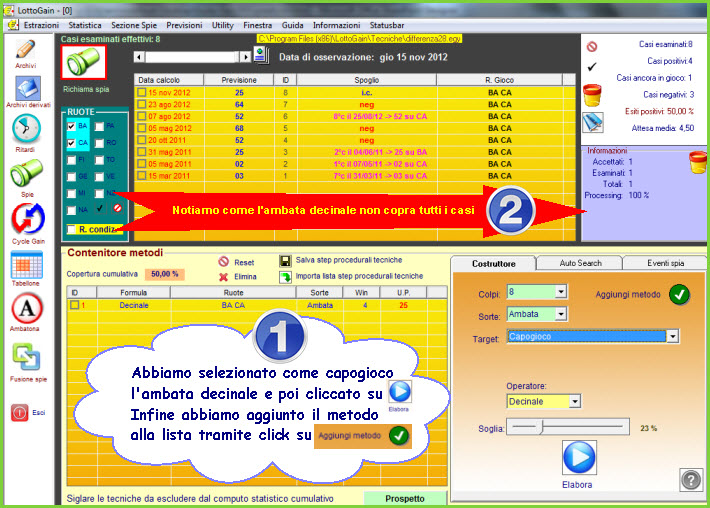Tick the 15 nov 2012 row checkbox
Screen dimensions: 710x508
tap(142, 92)
